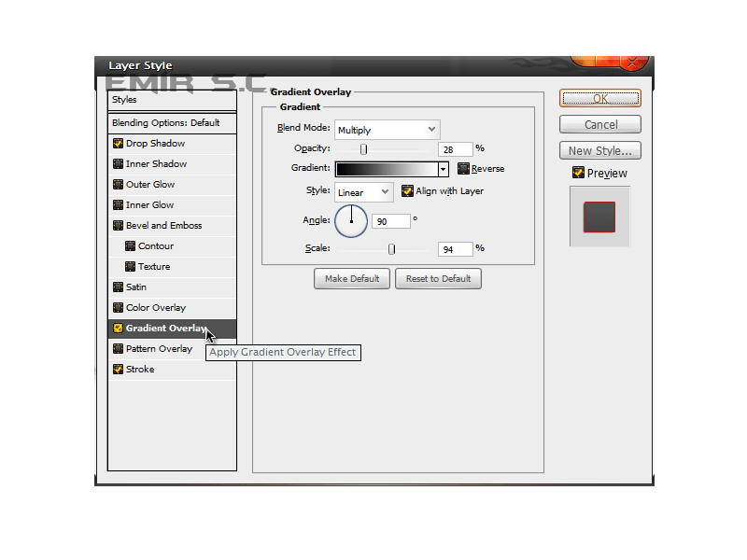Open the Color Overlay settings label
Viewport: 747px width, 560px height.
(156, 307)
